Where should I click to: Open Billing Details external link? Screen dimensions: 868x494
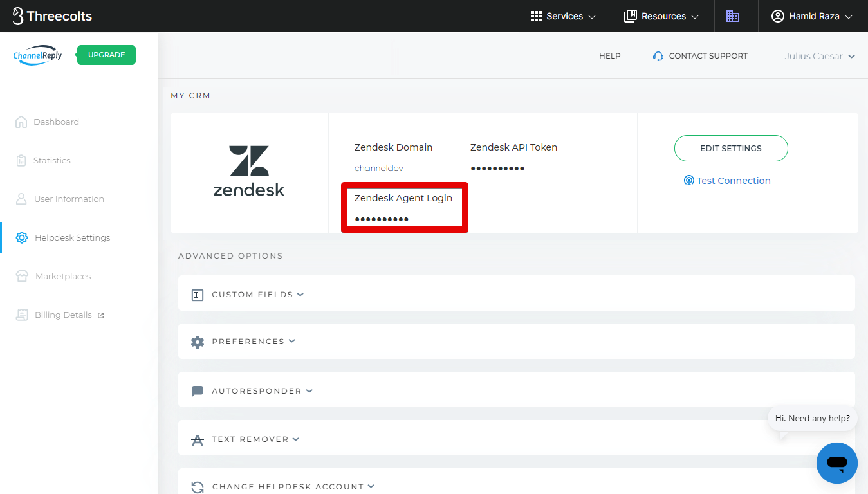(x=69, y=315)
